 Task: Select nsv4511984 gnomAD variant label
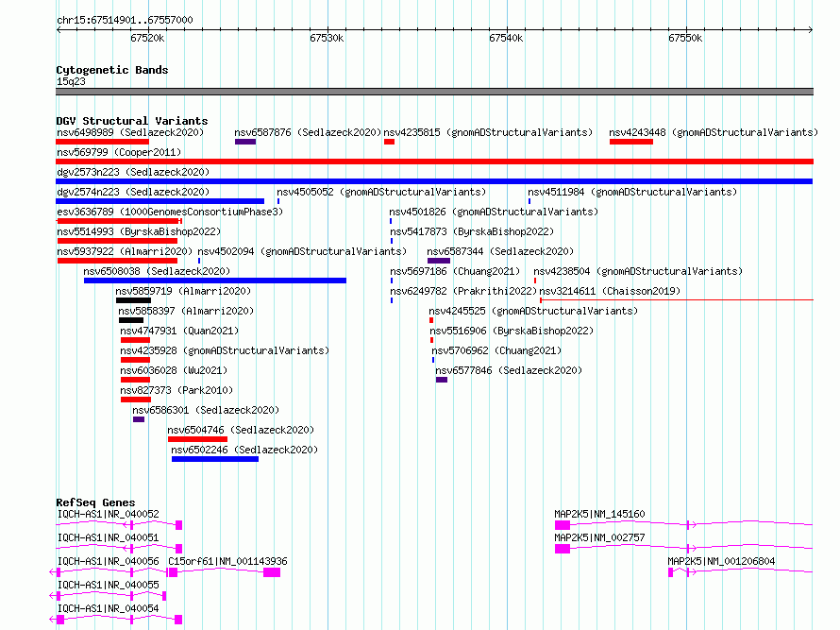632,192
